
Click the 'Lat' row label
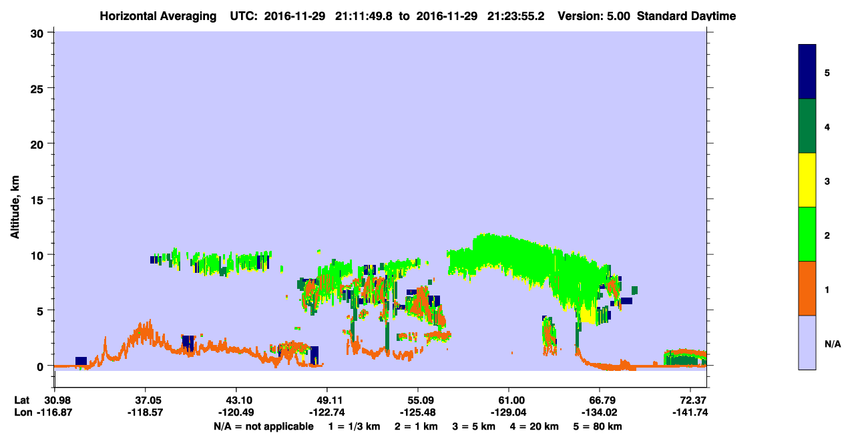[x=21, y=400]
